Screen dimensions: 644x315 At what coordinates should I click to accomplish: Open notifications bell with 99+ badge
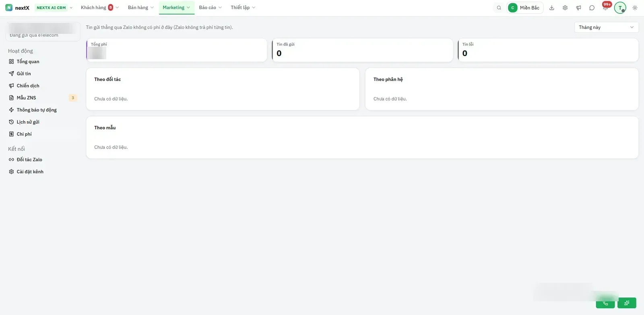pyautogui.click(x=605, y=7)
